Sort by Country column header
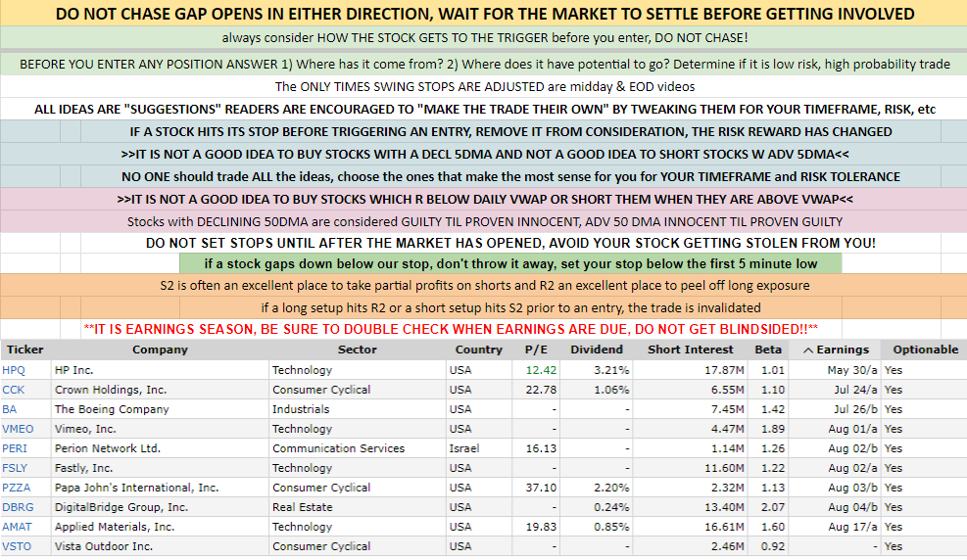The height and width of the screenshot is (560, 967). pyautogui.click(x=478, y=350)
